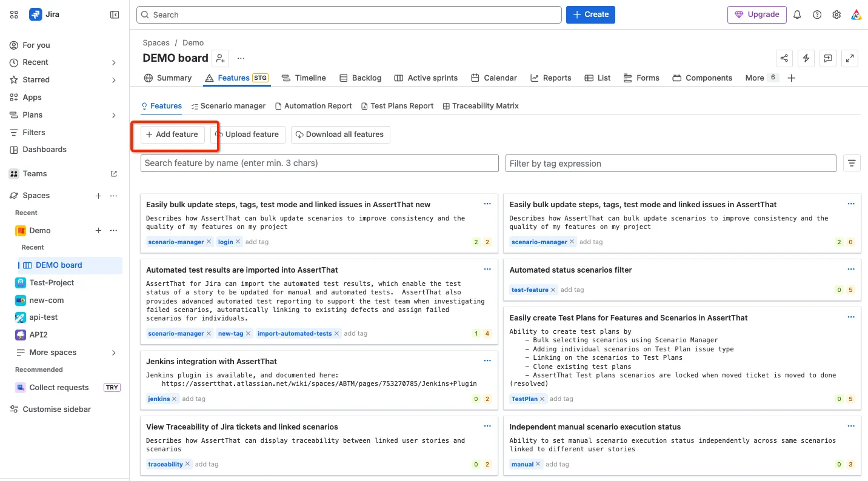Switch to the Timeline tab
The width and height of the screenshot is (868, 481).
tap(304, 78)
